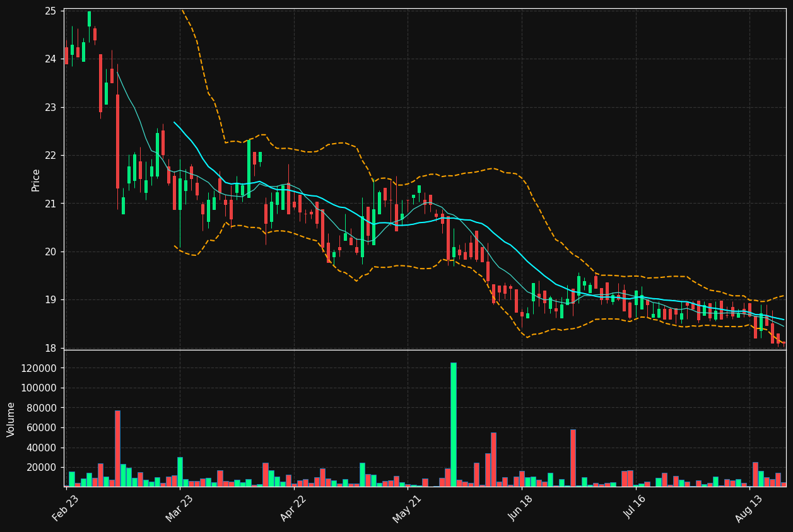Click the 'Jul 16' date label

pos(635,508)
